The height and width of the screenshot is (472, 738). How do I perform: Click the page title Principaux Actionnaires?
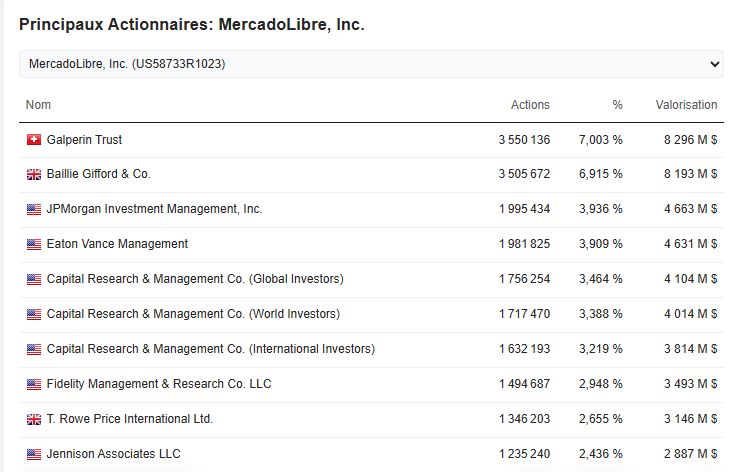192,24
